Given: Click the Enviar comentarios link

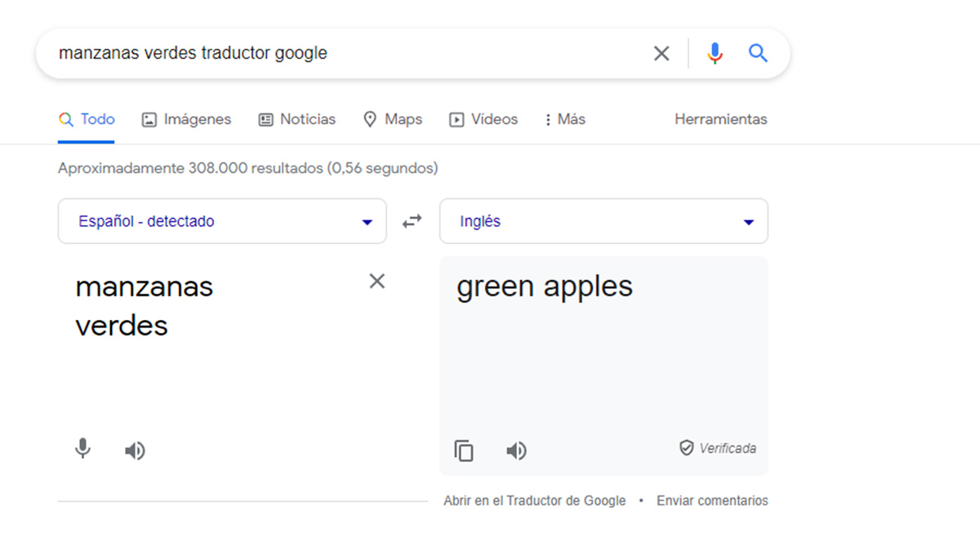Looking at the screenshot, I should pyautogui.click(x=712, y=500).
